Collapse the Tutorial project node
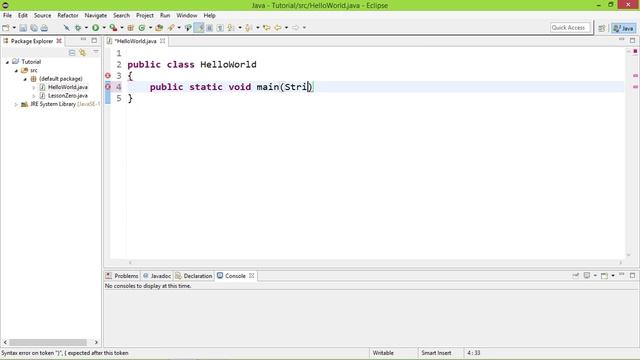Viewport: 640px width, 360px height. point(7,62)
